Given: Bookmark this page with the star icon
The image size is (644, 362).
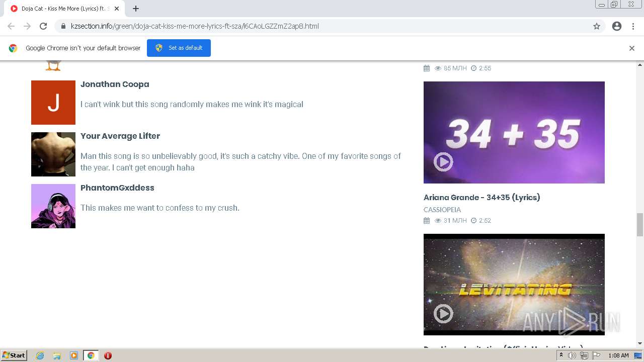Looking at the screenshot, I should (x=597, y=26).
